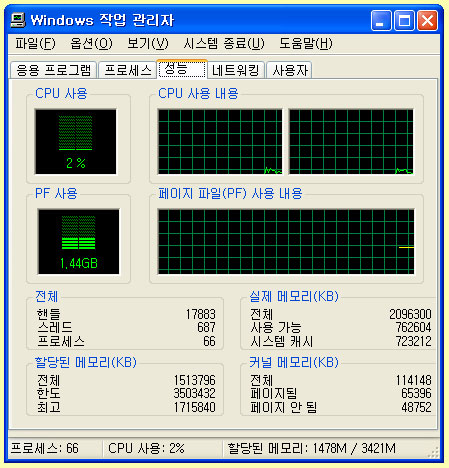Close the Windows 작업 관리자 window

coord(428,21)
